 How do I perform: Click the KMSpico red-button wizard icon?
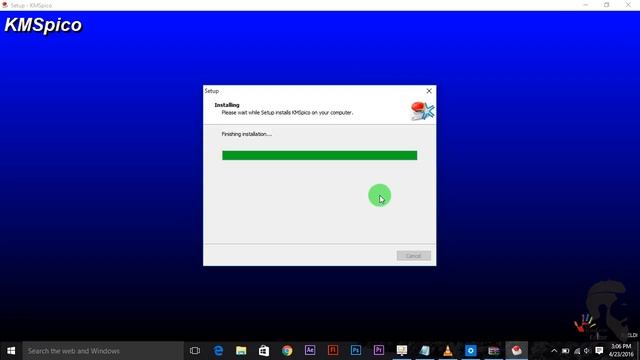[x=422, y=111]
